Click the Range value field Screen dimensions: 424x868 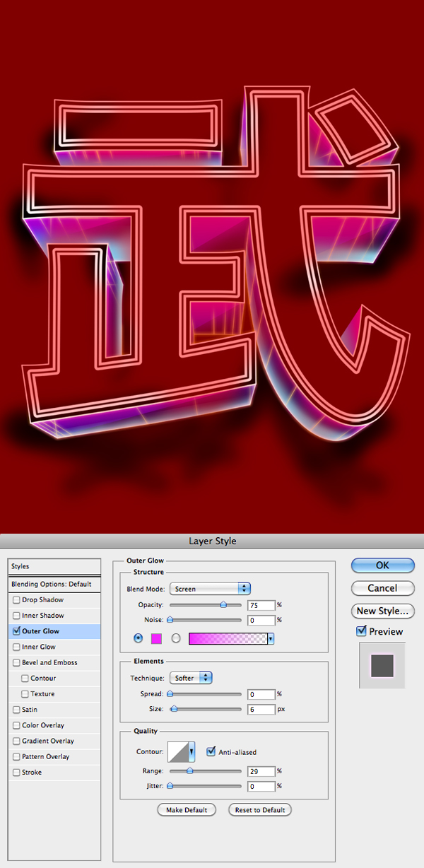(x=261, y=770)
